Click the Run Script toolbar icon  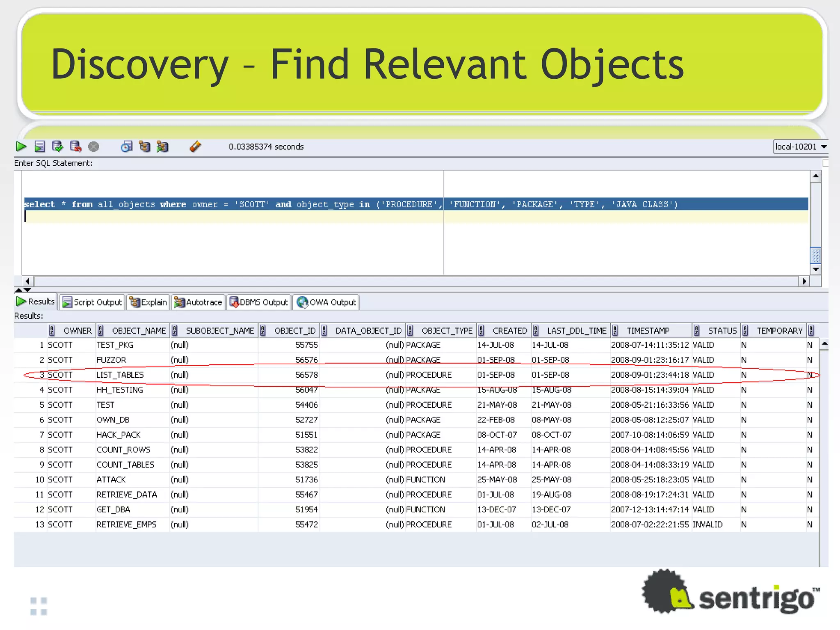40,146
